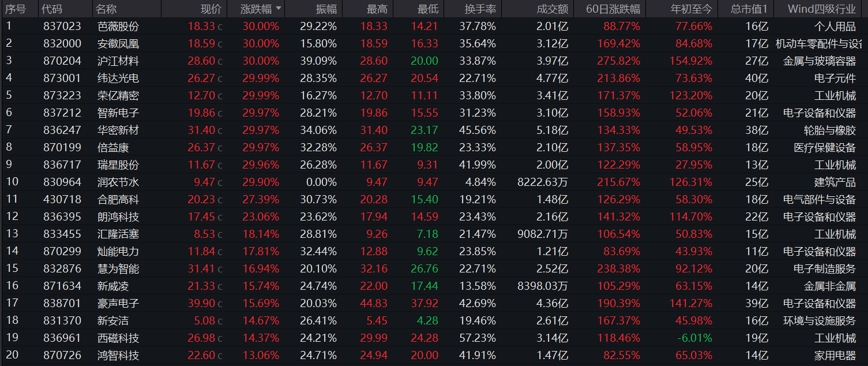Image resolution: width=868 pixels, height=366 pixels.
Task: Click stock name 西磁科技
Action: 118,338
